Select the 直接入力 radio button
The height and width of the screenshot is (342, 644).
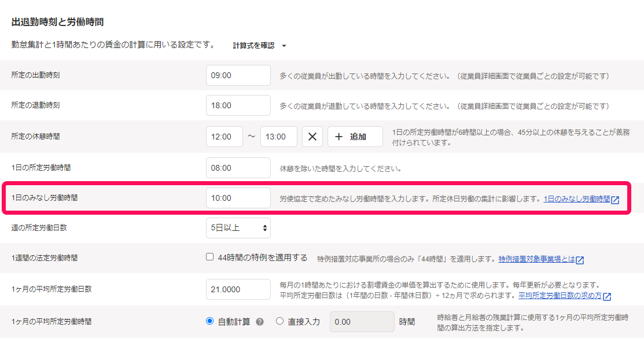tap(279, 321)
